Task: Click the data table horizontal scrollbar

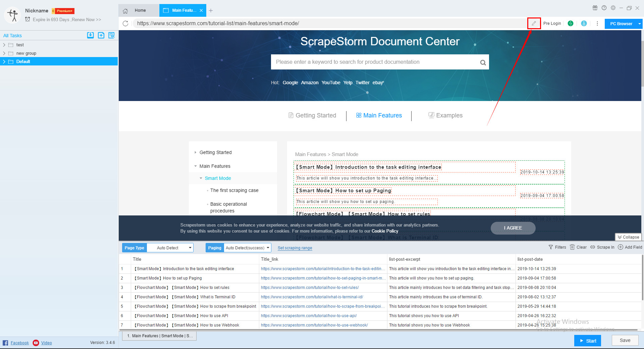Action: (378, 330)
